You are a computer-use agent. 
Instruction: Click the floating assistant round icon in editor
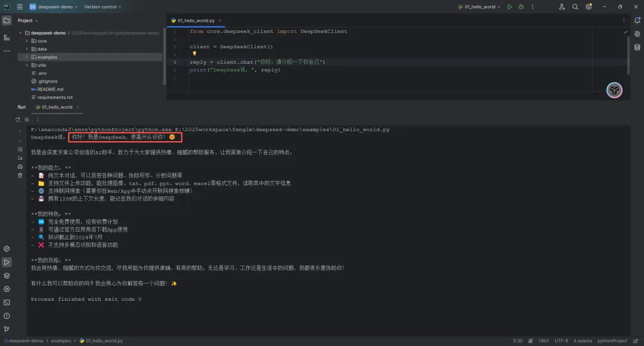pos(614,90)
